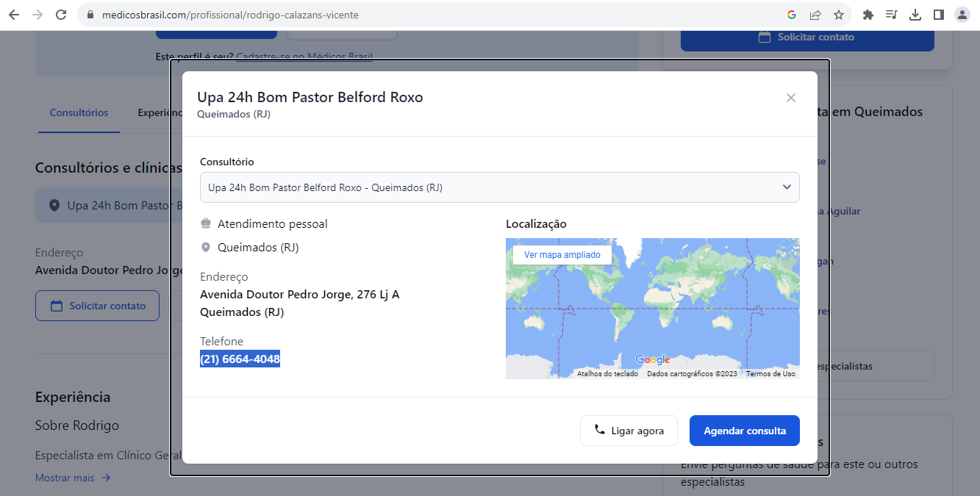Click the Agendar consulta button
980x496 pixels.
[745, 431]
